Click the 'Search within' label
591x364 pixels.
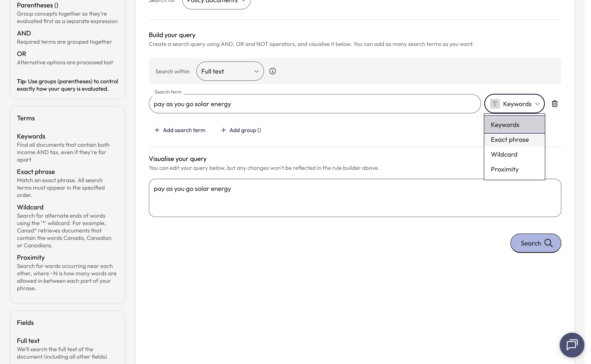172,72
